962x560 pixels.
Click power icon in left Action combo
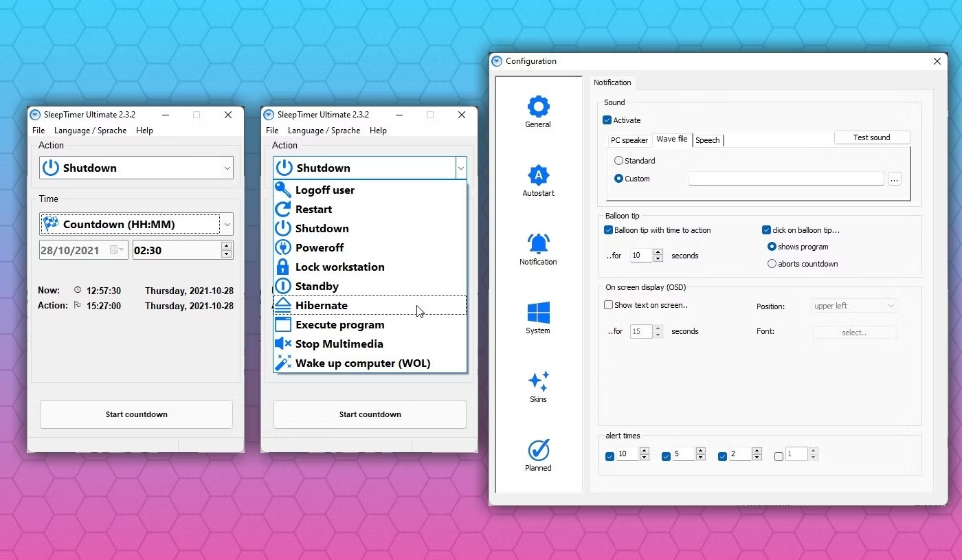coord(51,168)
